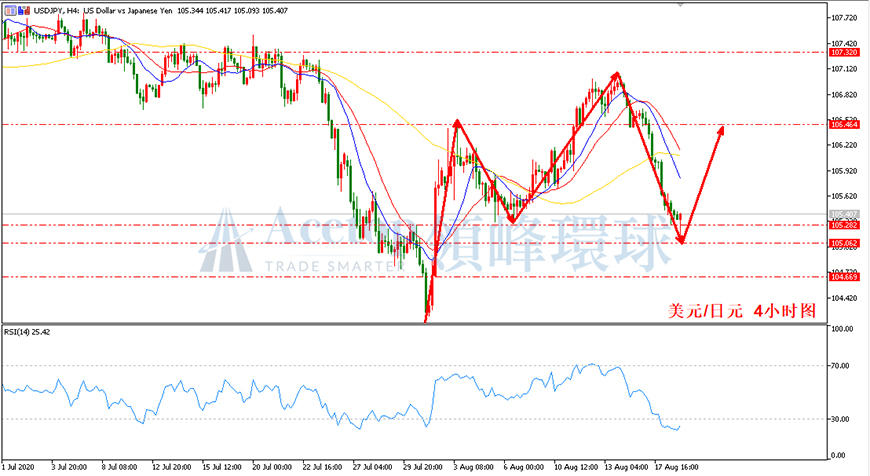Click the 美元/日元 4小时图 red caption
This screenshot has height=476, width=870.
pyautogui.click(x=742, y=311)
